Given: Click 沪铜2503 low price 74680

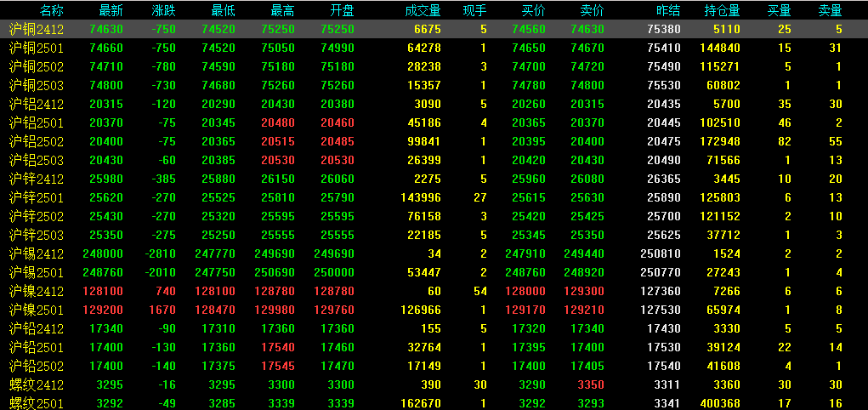Looking at the screenshot, I should coord(218,86).
